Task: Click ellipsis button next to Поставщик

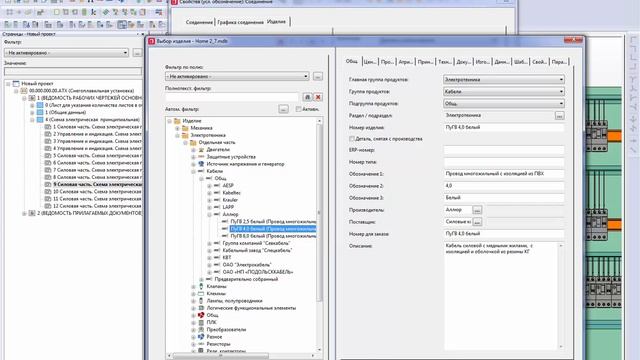Action: (477, 222)
